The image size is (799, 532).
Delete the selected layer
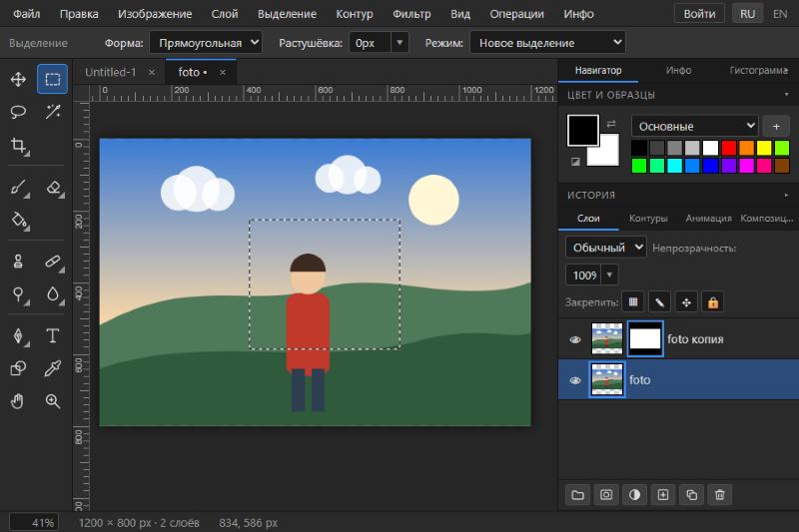[720, 495]
